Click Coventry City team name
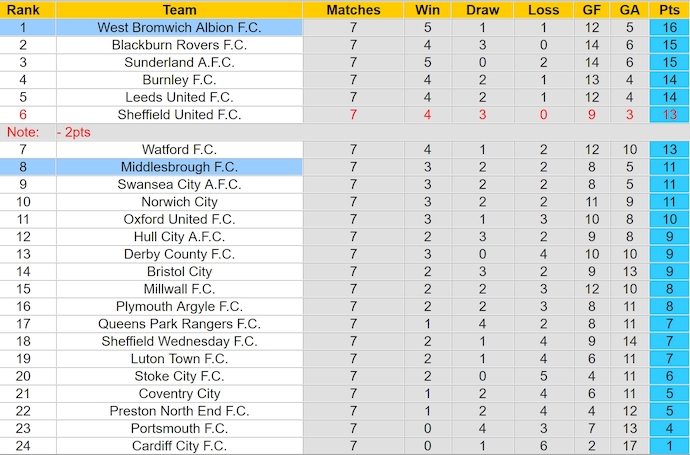 (x=179, y=393)
